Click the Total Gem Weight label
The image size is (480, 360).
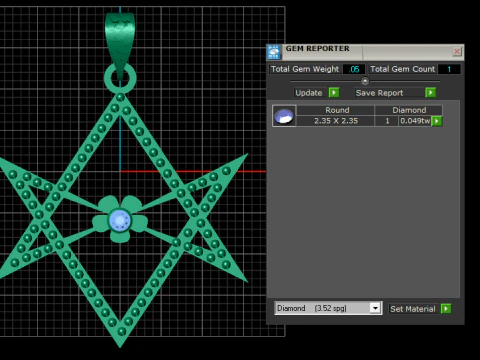305,69
